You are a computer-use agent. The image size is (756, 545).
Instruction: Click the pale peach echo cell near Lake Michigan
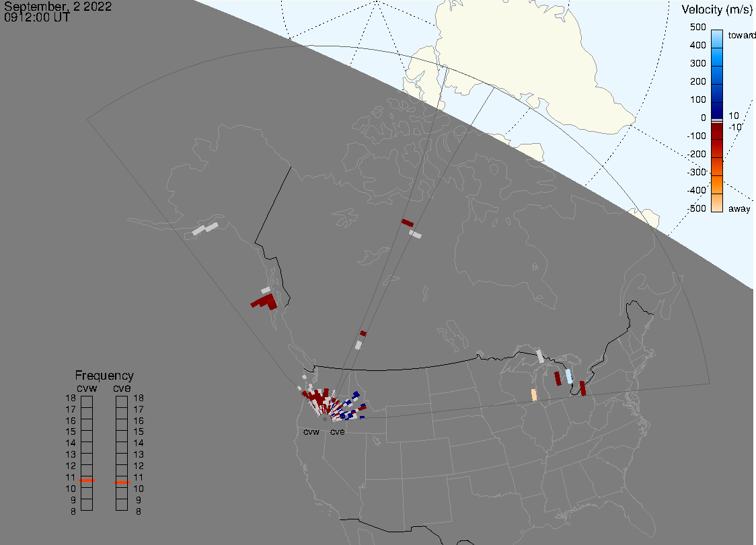pos(534,395)
